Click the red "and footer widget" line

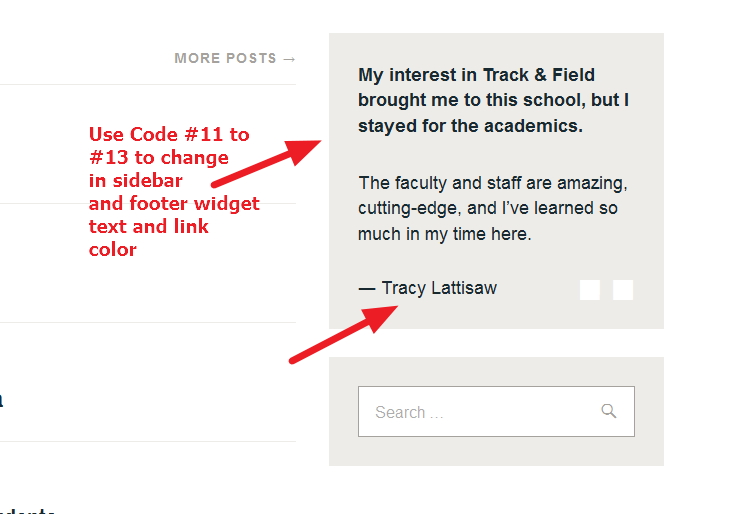[174, 204]
